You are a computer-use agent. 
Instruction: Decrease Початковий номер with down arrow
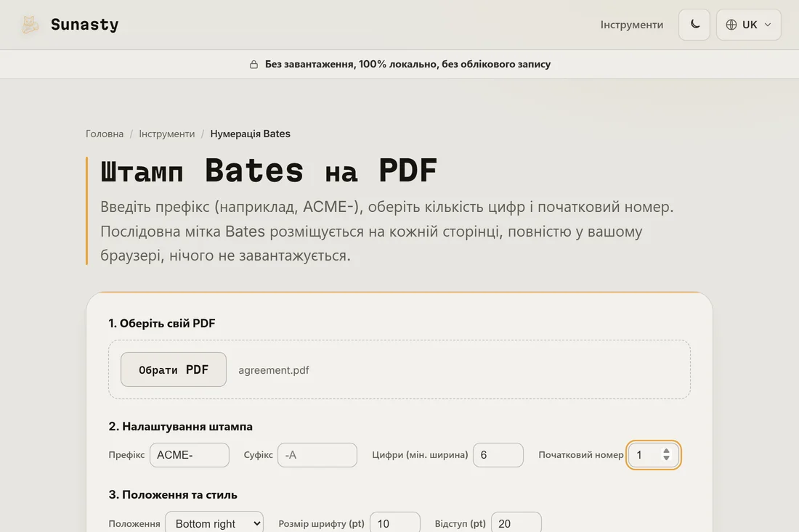(x=666, y=458)
